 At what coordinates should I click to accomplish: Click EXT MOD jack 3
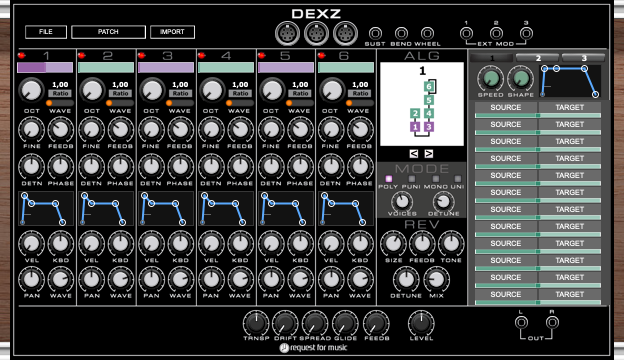pyautogui.click(x=526, y=33)
